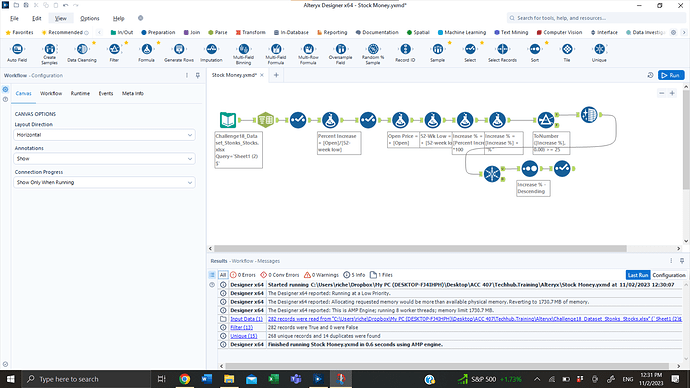Select the Auto Field tool
Screen dimensions: 690x388
click(x=17, y=53)
